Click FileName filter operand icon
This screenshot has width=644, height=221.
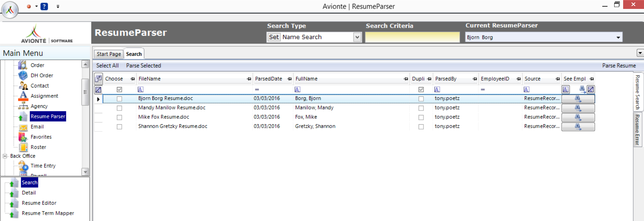coord(140,89)
